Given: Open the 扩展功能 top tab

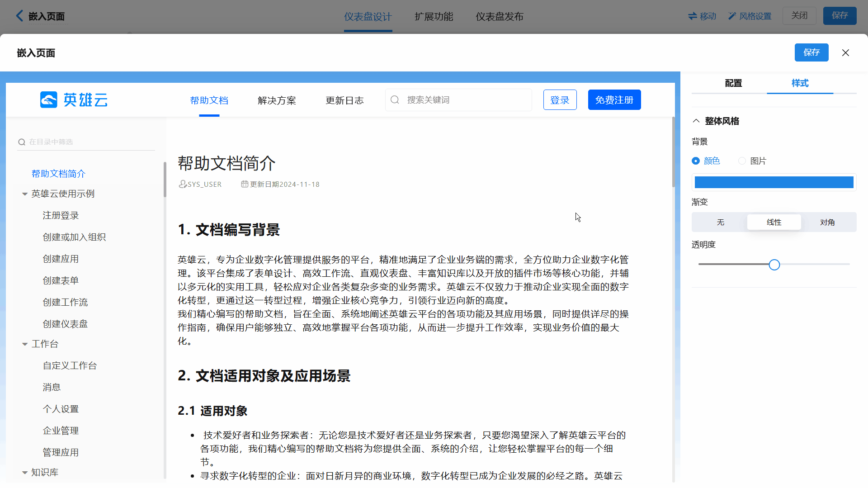Looking at the screenshot, I should [x=434, y=16].
